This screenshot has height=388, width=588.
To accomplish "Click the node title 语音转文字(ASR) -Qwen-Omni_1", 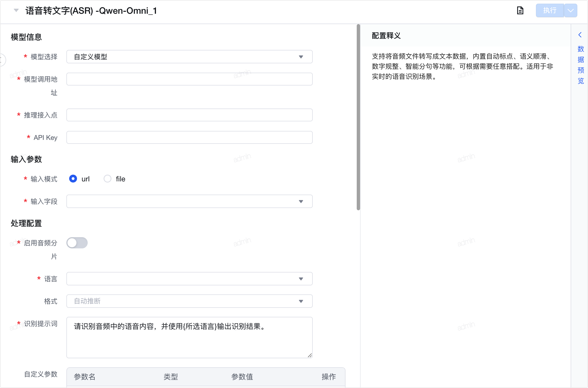I will pos(91,11).
